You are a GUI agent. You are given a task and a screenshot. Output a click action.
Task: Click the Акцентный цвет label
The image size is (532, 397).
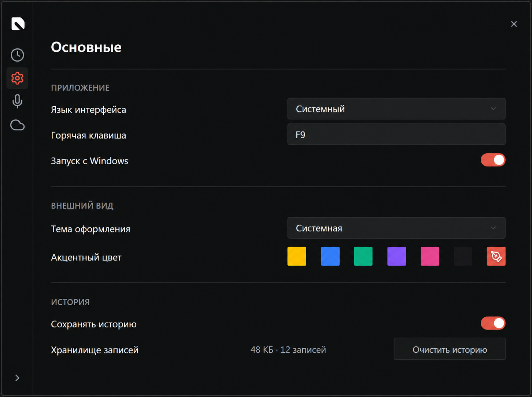[x=86, y=257]
